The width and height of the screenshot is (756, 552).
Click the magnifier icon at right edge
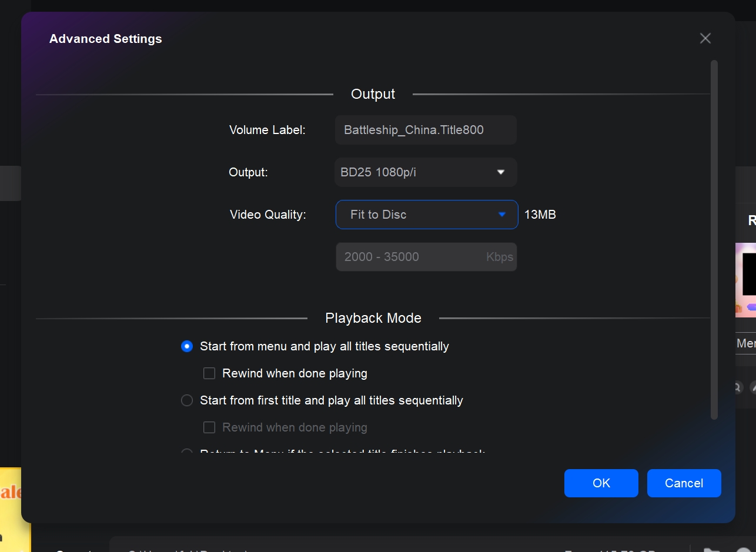point(738,387)
